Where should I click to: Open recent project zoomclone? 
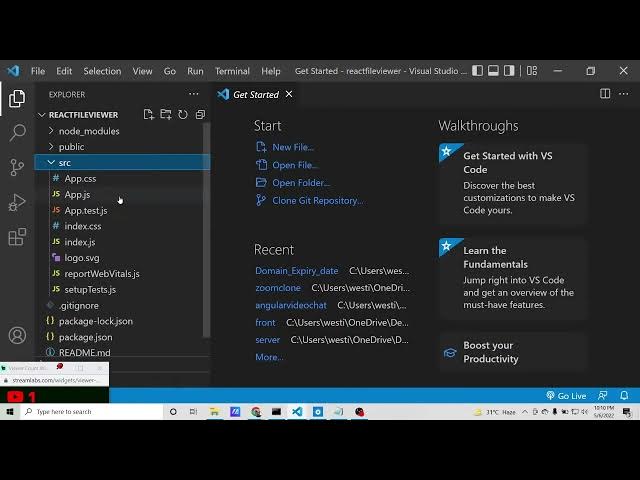tap(278, 288)
